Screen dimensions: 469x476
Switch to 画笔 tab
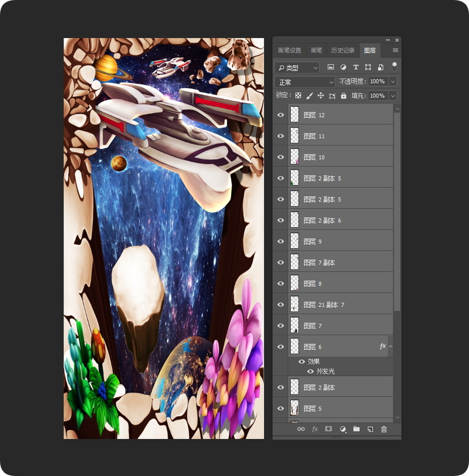coord(316,50)
